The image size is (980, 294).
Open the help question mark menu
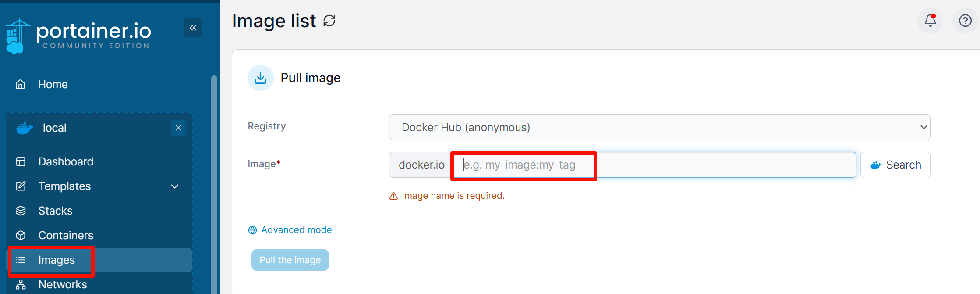pos(965,21)
